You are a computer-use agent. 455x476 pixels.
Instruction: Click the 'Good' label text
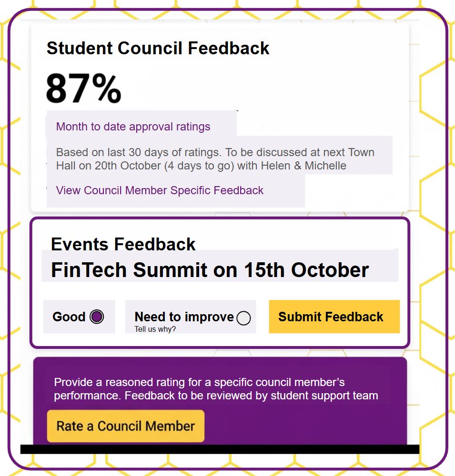click(69, 317)
